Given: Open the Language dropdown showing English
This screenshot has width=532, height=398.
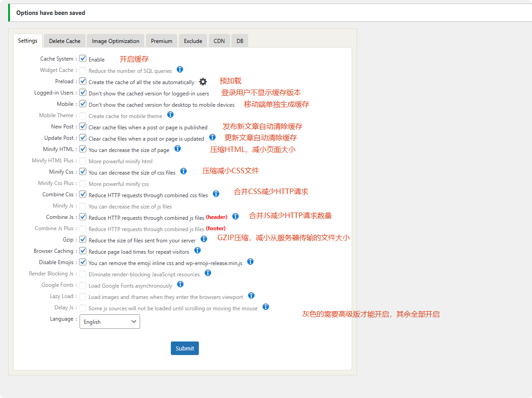Looking at the screenshot, I should (x=109, y=322).
